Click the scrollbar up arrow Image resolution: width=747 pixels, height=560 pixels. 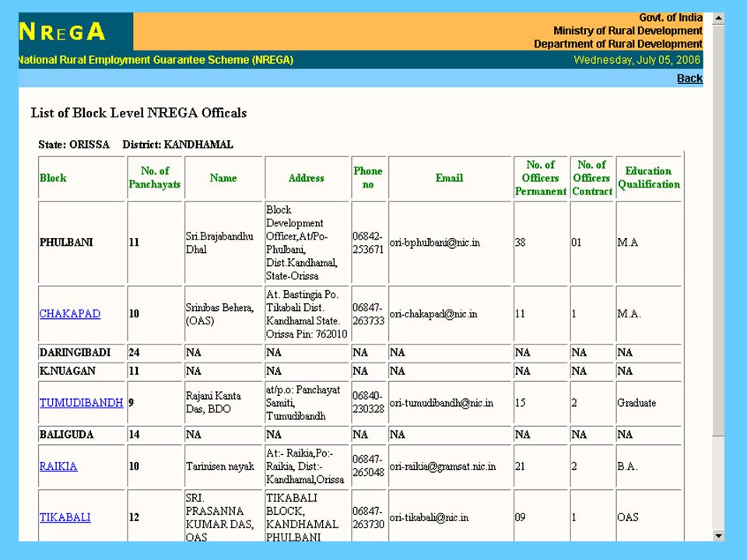point(718,18)
